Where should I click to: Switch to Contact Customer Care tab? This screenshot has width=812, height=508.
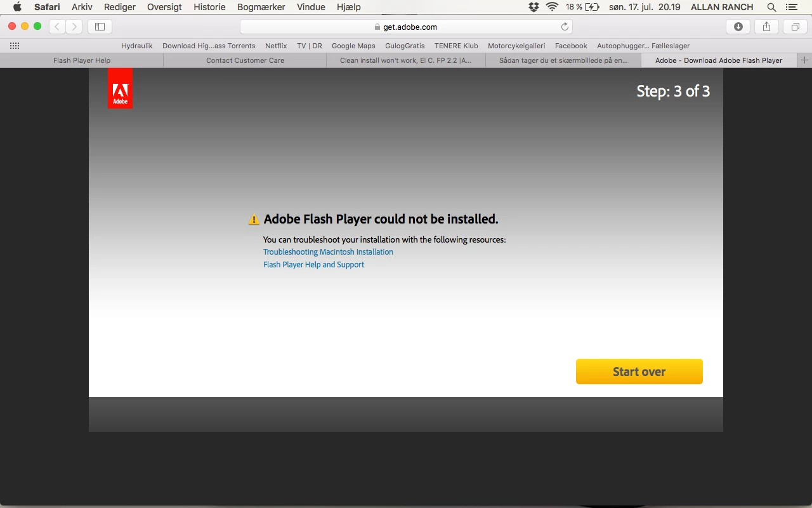point(245,60)
